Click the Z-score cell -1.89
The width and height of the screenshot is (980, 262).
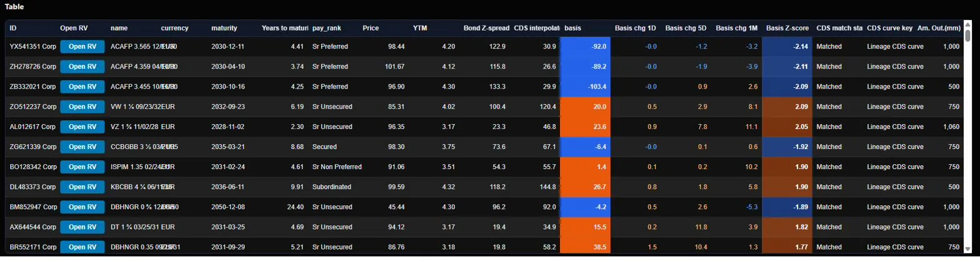(x=787, y=207)
